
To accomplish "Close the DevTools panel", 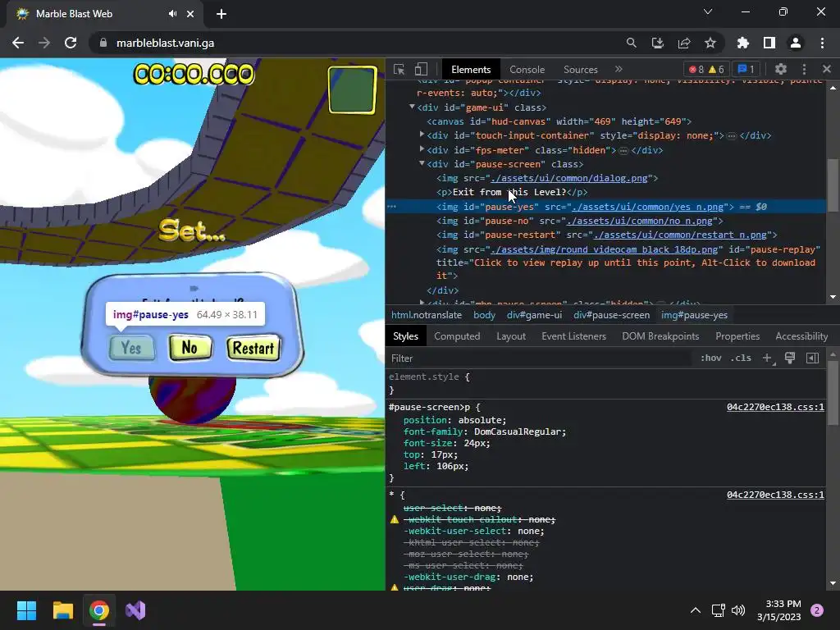I will pyautogui.click(x=827, y=69).
